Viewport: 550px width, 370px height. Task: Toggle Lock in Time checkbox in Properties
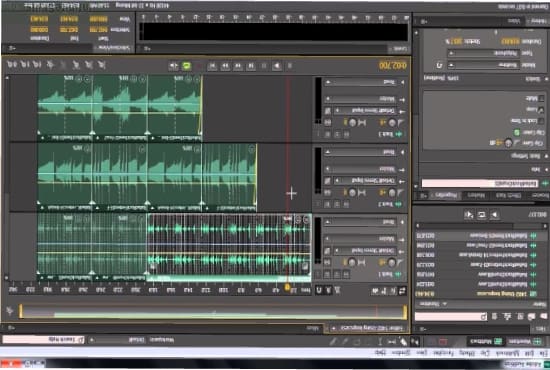pyautogui.click(x=542, y=121)
